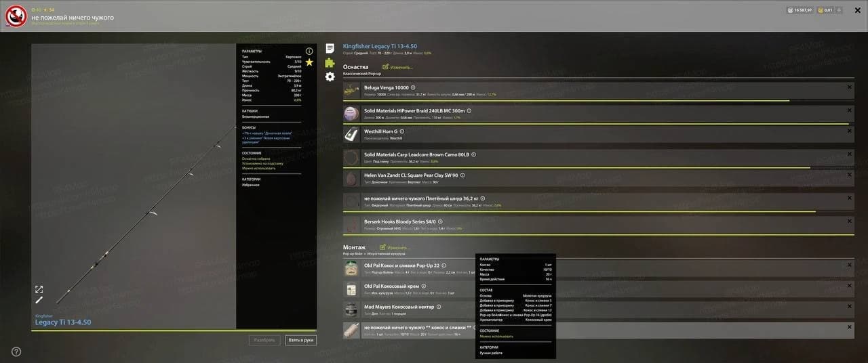
Task: Remove Helen Van Zandt Pear Clay sinker
Action: pos(850,175)
